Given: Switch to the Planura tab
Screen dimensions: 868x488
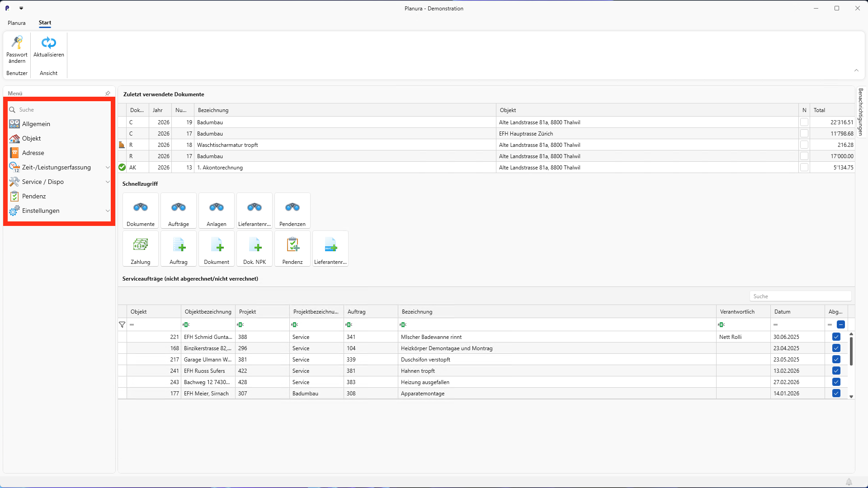Looking at the screenshot, I should pos(17,23).
